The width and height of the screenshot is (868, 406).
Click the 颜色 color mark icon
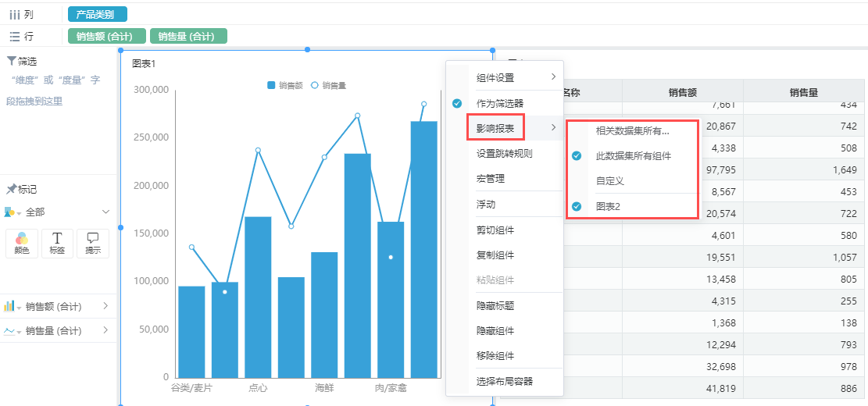click(x=22, y=244)
